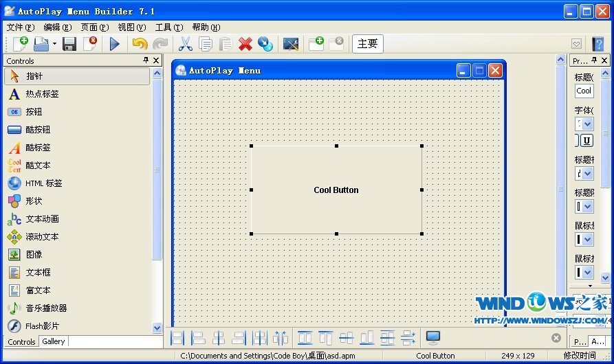Open the dropdown arrow beside Open folder icon
This screenshot has width=614, height=364.
tap(54, 44)
